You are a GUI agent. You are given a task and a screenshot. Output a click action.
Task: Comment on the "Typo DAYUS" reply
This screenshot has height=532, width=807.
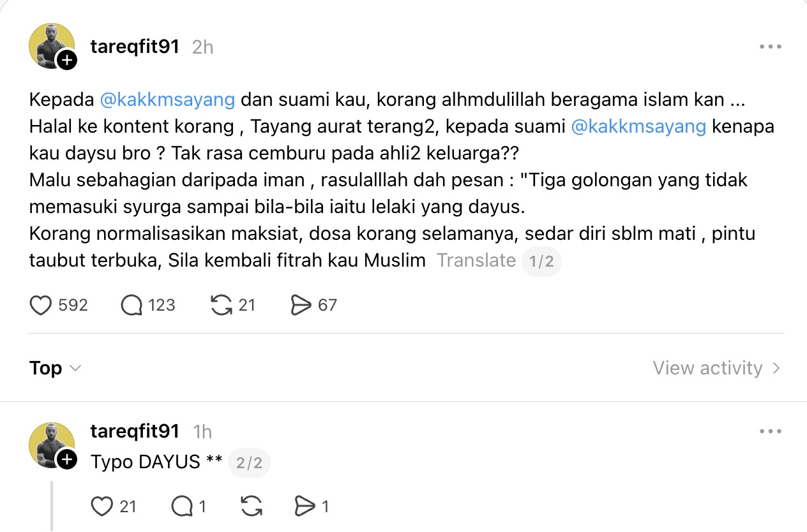coord(182,506)
